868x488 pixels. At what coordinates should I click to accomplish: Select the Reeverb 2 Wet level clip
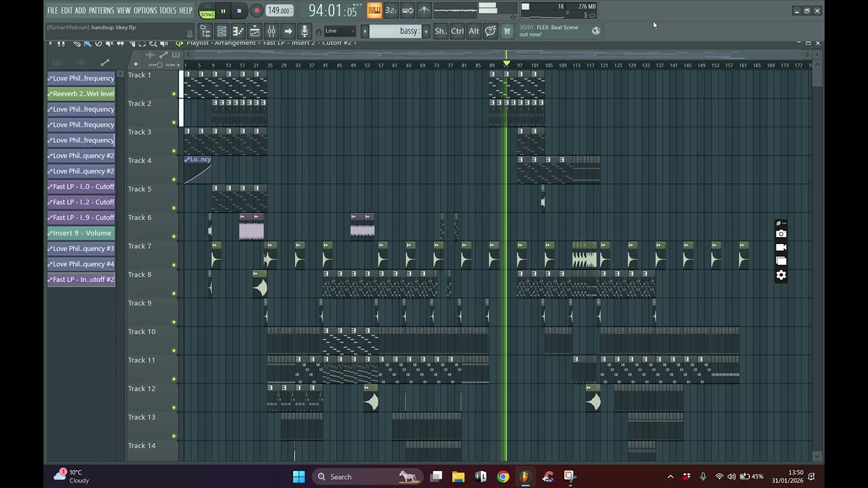point(81,94)
